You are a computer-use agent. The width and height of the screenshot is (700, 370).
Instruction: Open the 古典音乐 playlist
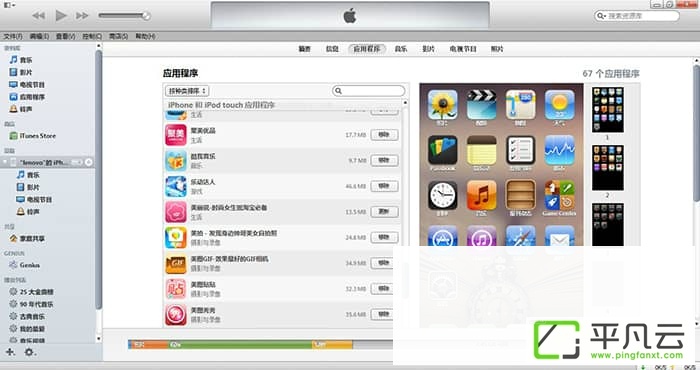(27, 316)
